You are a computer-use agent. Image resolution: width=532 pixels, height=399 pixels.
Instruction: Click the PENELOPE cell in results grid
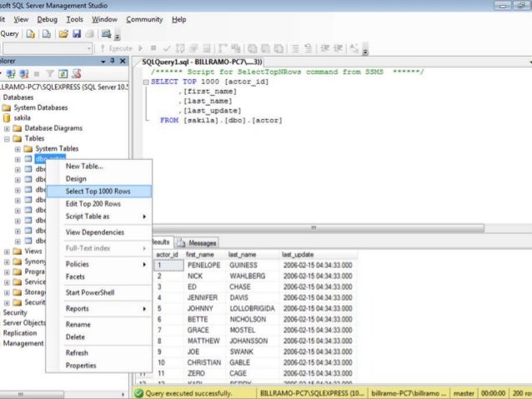pos(203,264)
